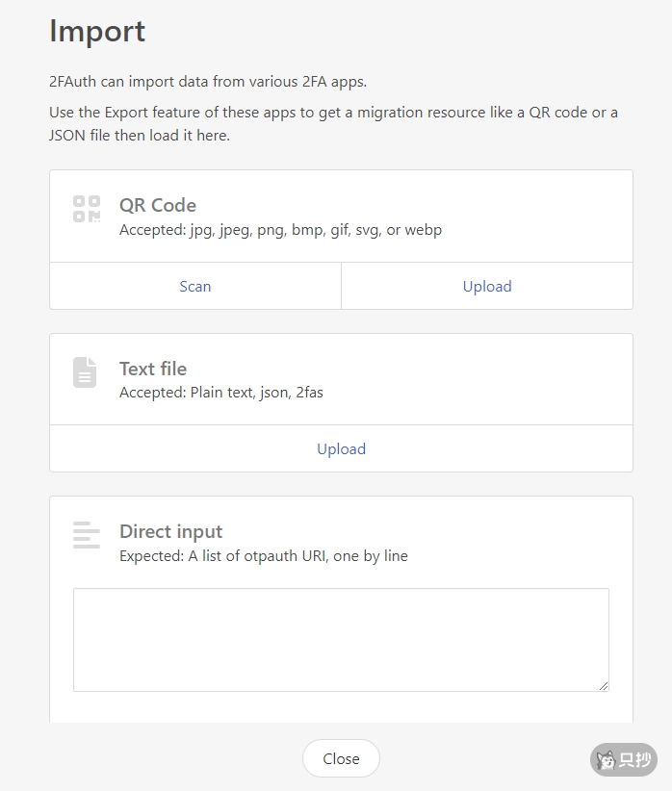Click the Direct input lines icon
672x791 pixels.
[87, 535]
